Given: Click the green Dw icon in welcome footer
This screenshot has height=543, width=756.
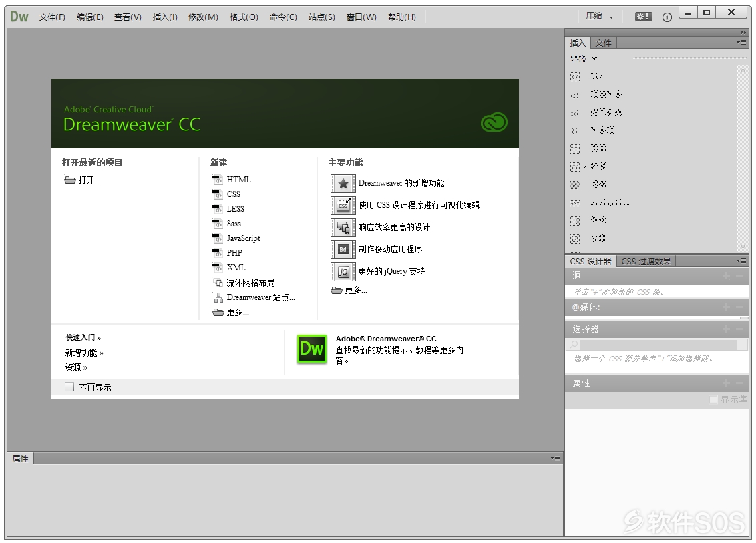Looking at the screenshot, I should (311, 349).
